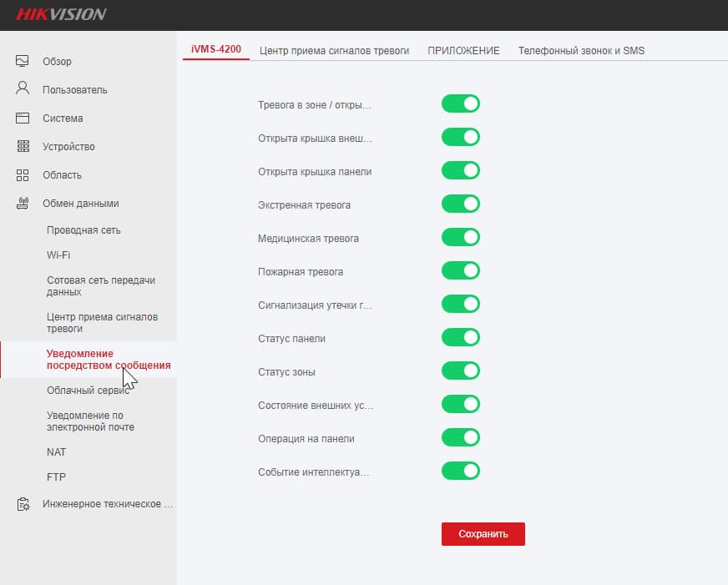The image size is (728, 585).
Task: Open Проводная сеть submenu item
Action: click(83, 230)
